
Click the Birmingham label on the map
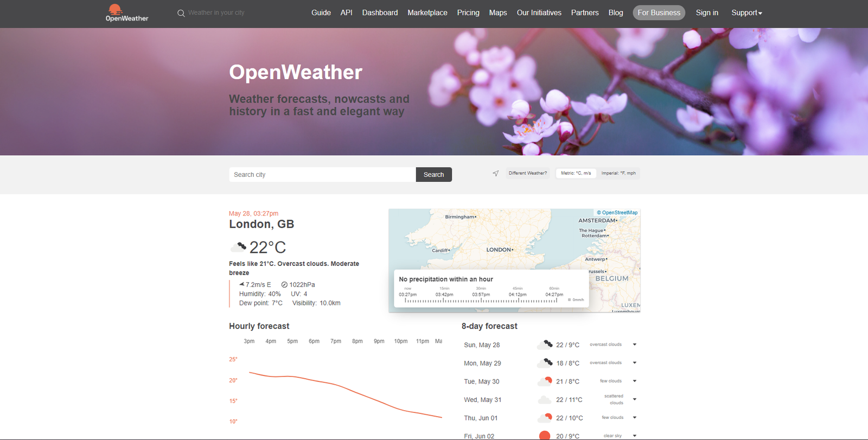point(459,217)
